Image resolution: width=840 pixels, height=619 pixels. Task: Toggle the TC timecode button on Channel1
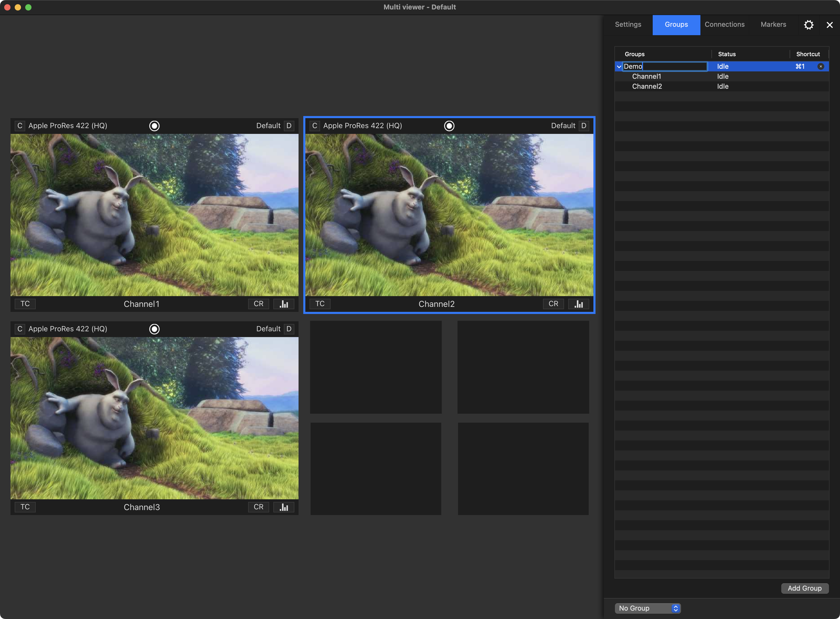25,304
